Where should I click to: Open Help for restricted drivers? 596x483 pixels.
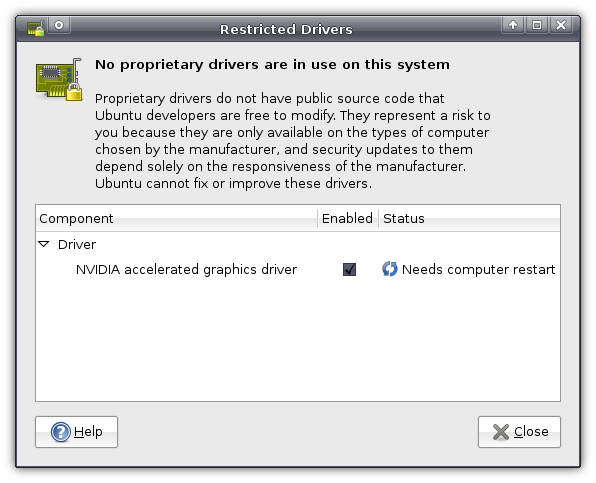76,432
